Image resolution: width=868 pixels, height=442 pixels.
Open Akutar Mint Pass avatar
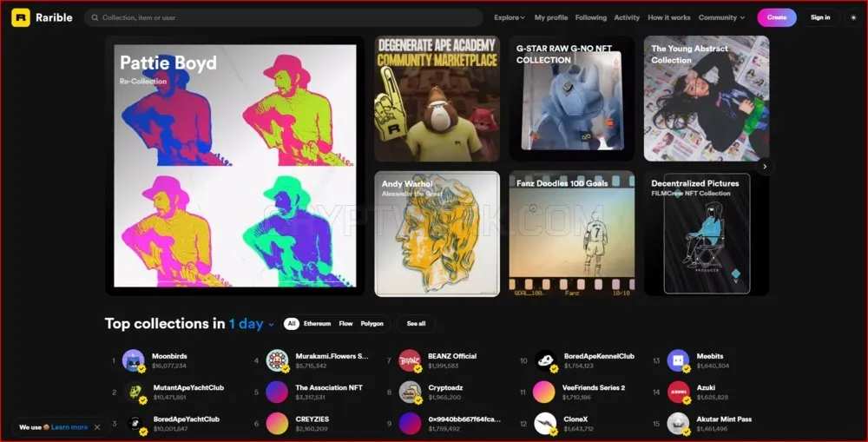[678, 424]
